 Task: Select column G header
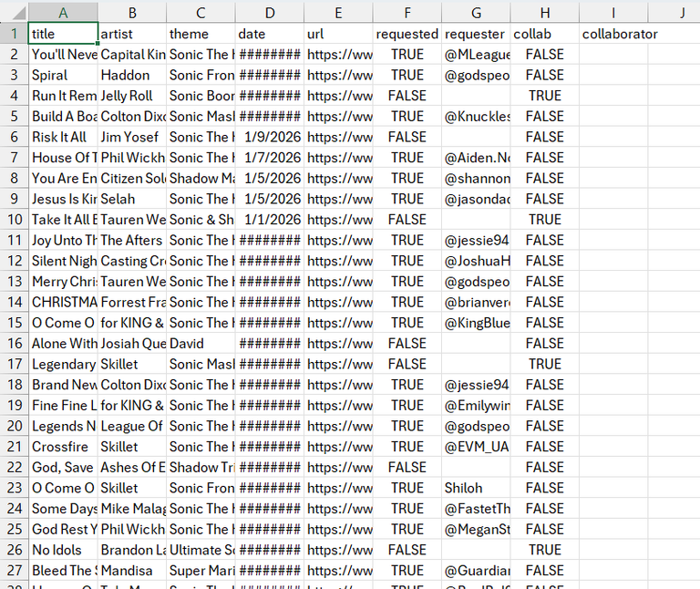pos(476,13)
